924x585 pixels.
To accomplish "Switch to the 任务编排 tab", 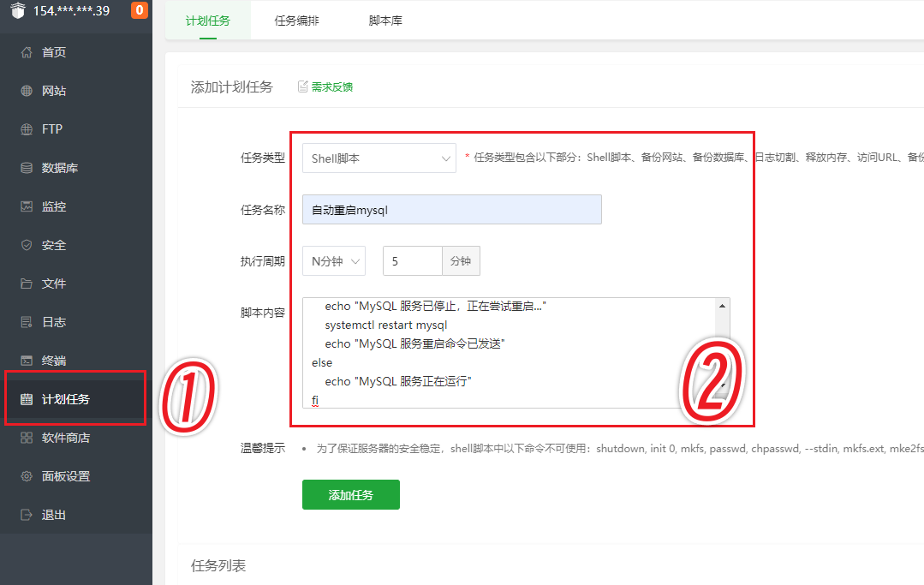I will [296, 21].
